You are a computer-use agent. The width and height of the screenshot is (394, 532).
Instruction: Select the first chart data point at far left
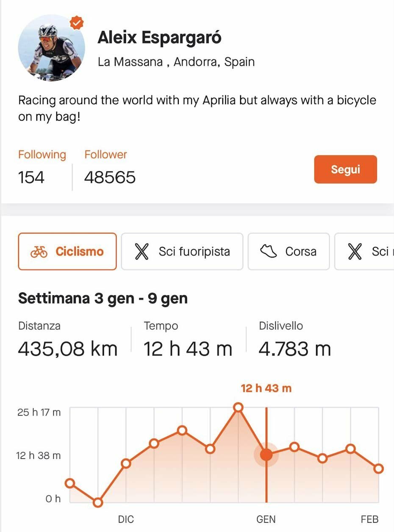pyautogui.click(x=70, y=483)
